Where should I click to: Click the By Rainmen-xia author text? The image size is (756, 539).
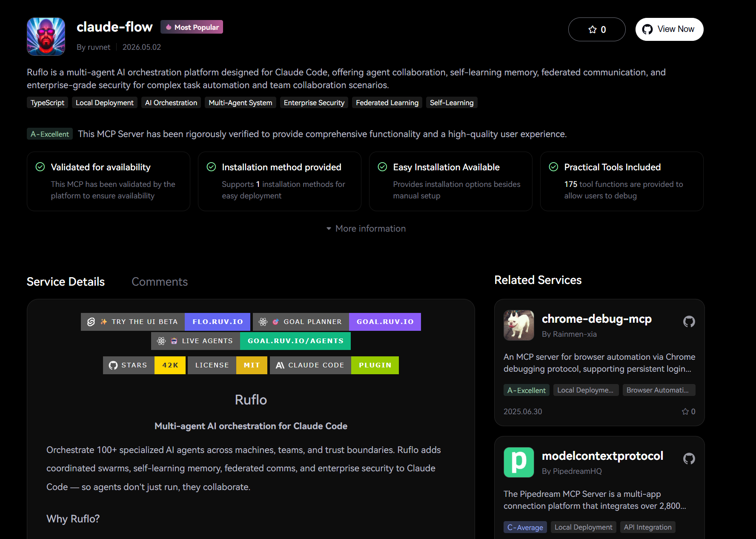coord(569,334)
